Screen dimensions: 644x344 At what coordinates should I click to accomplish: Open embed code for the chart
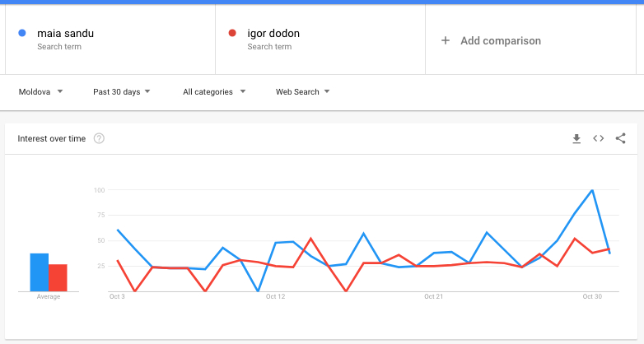(x=599, y=139)
